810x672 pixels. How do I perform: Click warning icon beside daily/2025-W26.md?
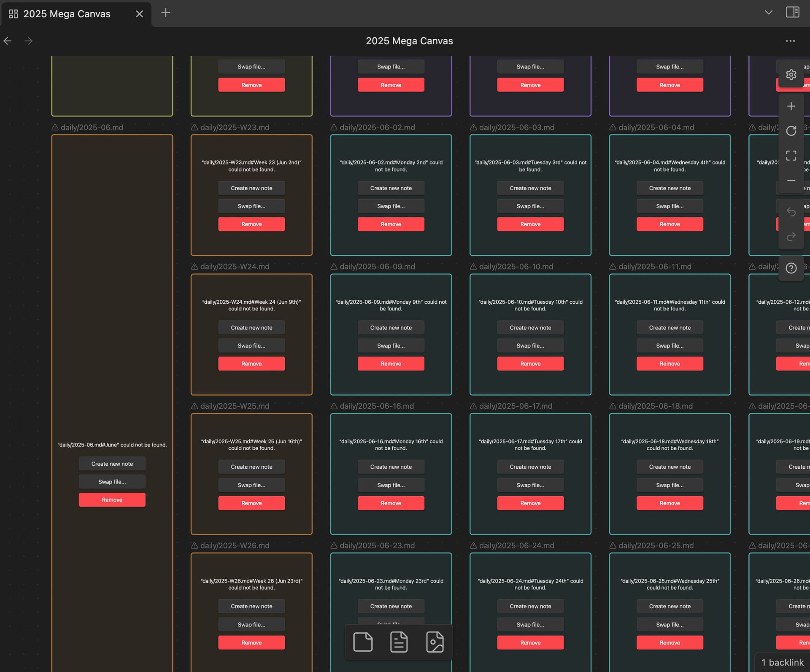pyautogui.click(x=194, y=545)
